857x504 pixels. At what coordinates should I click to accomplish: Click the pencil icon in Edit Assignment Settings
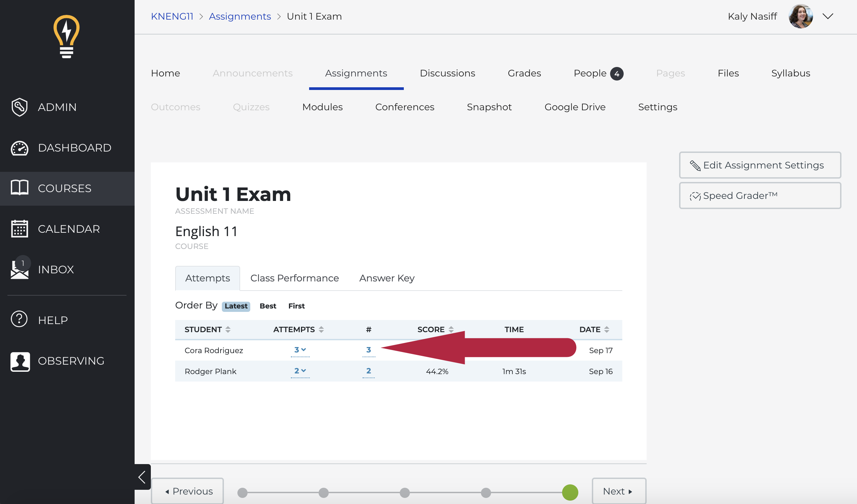(x=695, y=165)
